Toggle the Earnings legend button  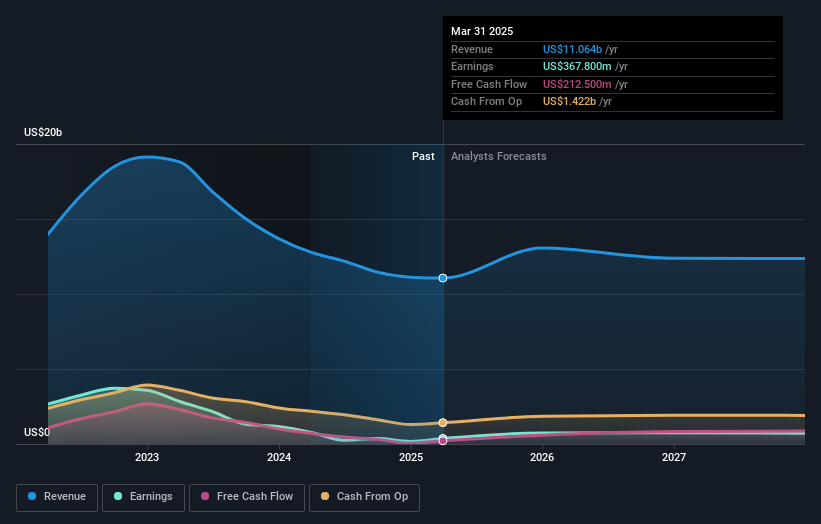tap(143, 497)
